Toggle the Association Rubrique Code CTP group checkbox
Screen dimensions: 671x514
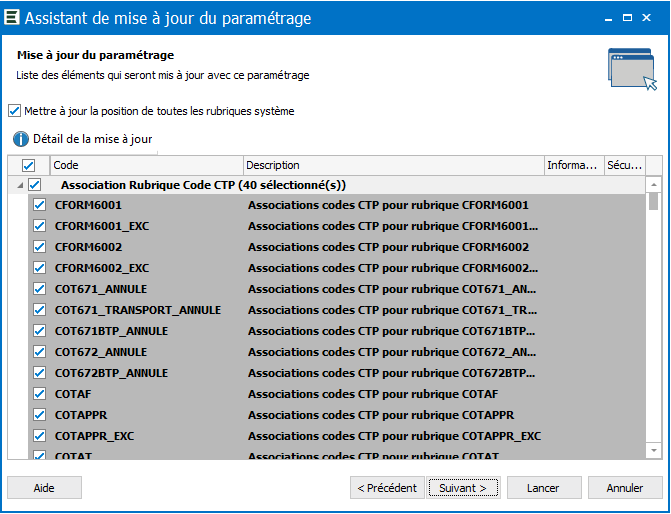(35, 185)
